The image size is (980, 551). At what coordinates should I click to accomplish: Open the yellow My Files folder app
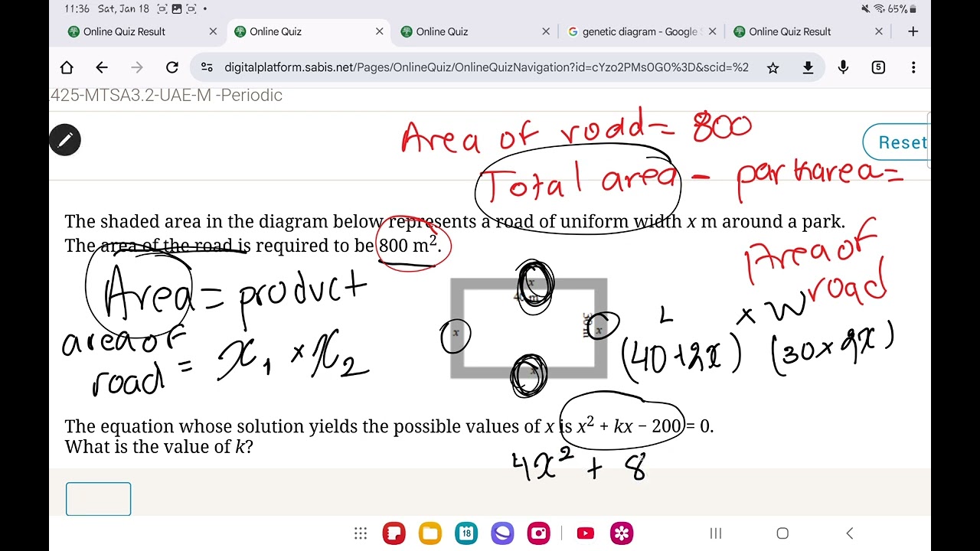[x=430, y=533]
